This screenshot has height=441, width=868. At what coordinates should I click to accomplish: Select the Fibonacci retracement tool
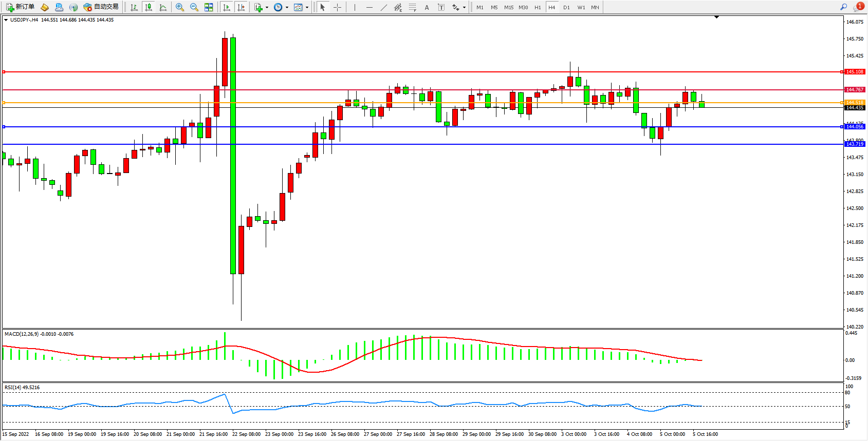(x=412, y=7)
